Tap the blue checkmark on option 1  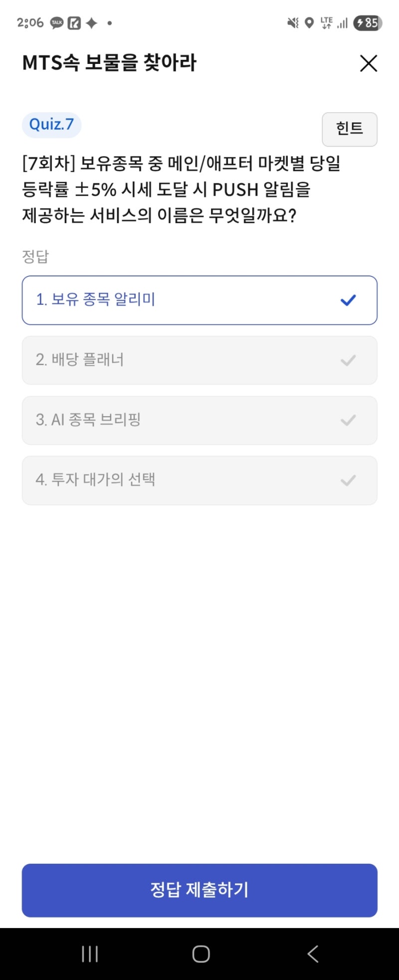point(348,300)
